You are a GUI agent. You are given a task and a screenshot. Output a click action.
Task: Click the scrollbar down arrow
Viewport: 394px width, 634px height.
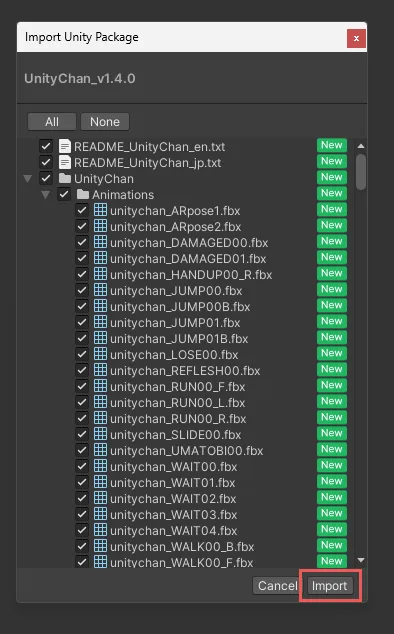(361, 560)
